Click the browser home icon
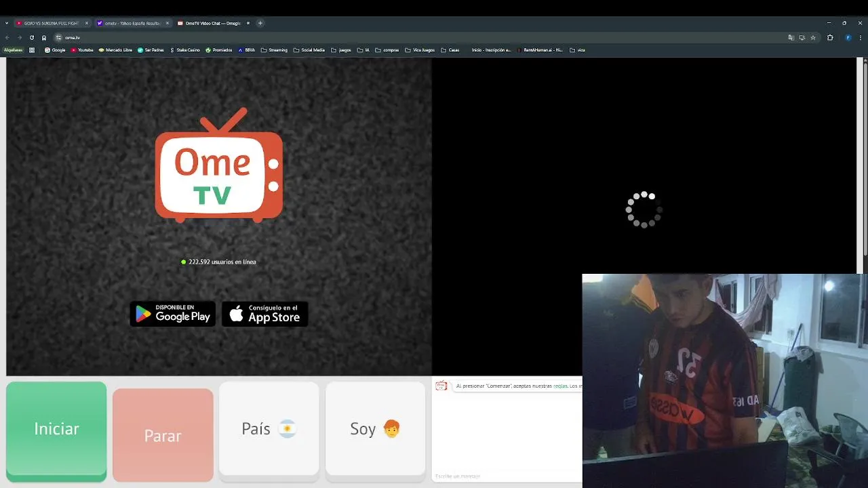 tap(44, 37)
